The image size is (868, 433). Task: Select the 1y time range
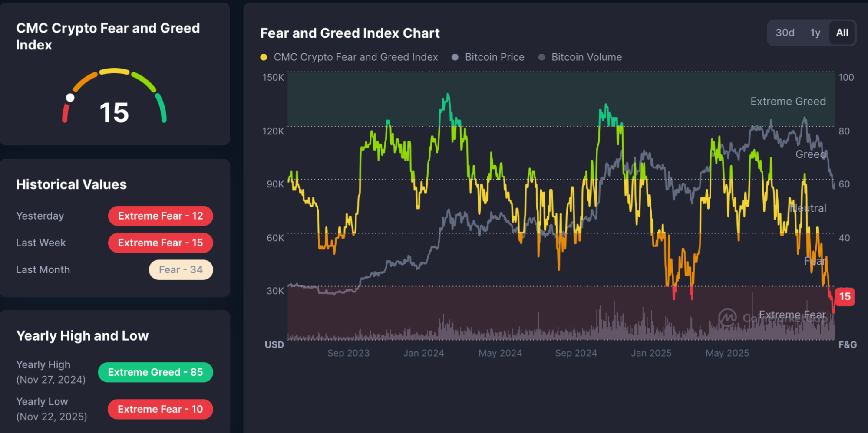pos(815,33)
